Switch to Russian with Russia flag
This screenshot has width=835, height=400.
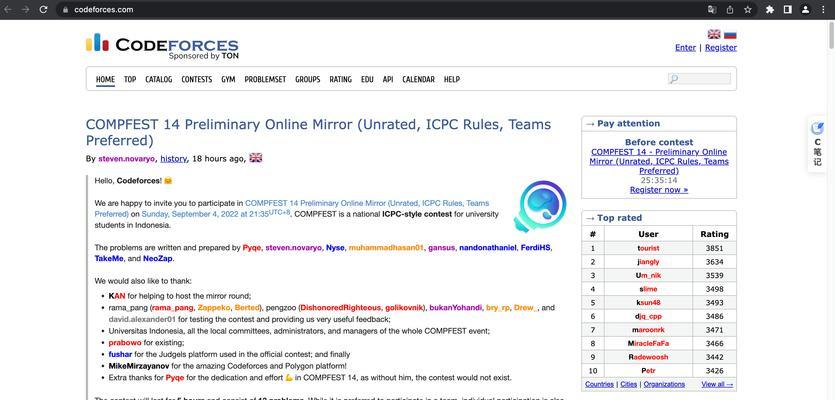tap(730, 34)
